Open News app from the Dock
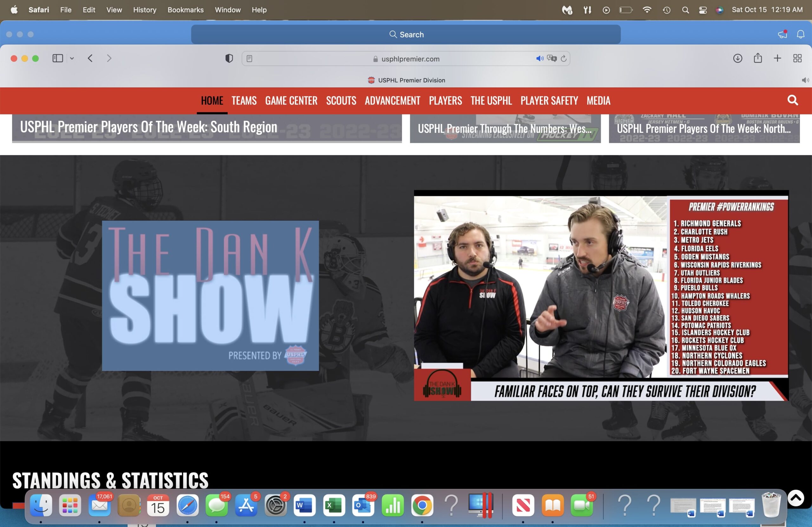This screenshot has height=527, width=812. [523, 505]
